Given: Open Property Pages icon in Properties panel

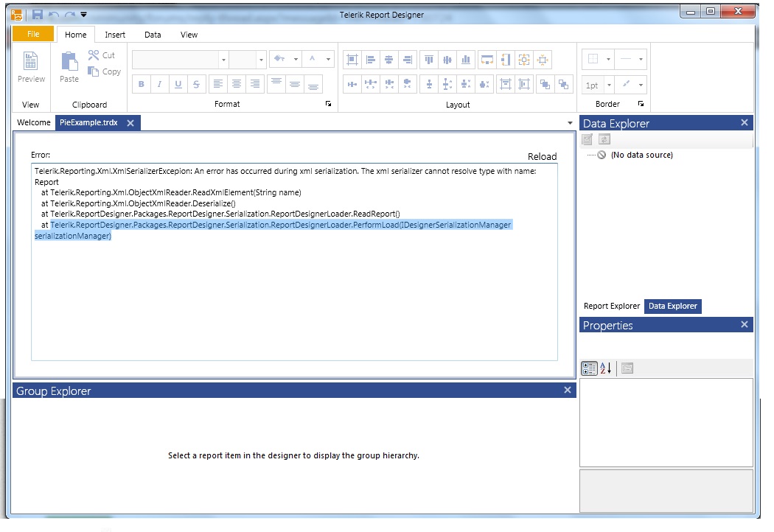Looking at the screenshot, I should (x=627, y=368).
